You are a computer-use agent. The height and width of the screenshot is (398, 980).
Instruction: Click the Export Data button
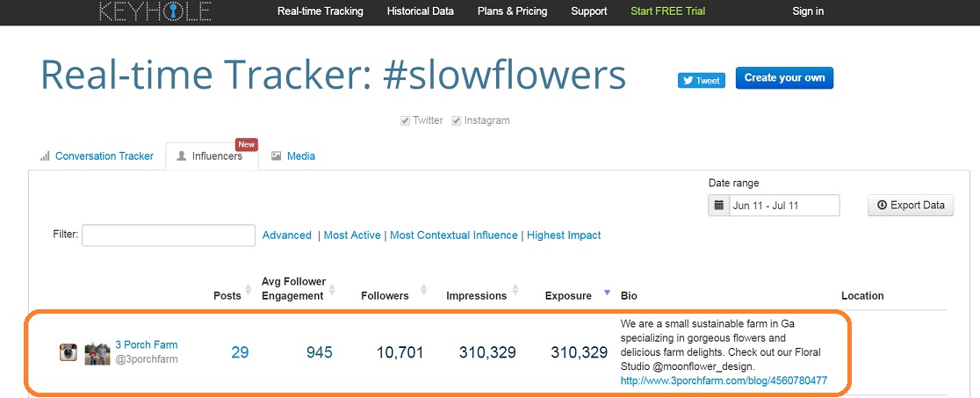click(911, 206)
